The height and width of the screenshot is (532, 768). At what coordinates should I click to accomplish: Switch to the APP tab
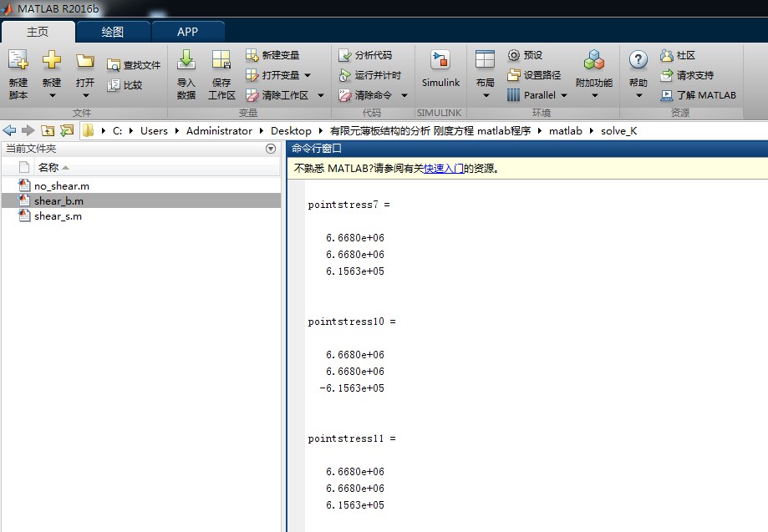(187, 32)
